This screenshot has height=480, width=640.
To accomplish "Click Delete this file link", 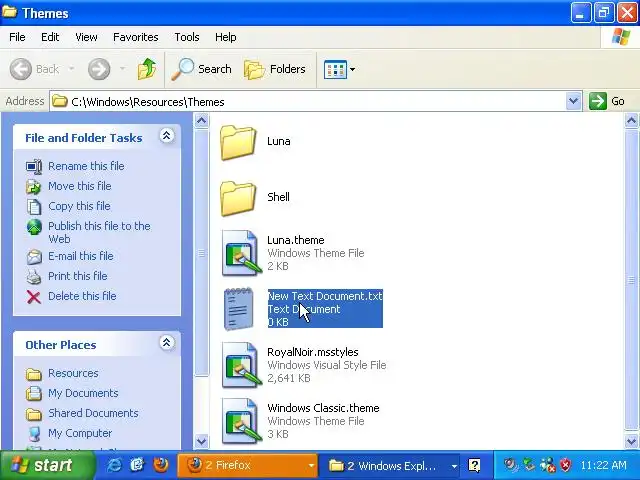I will 82,296.
